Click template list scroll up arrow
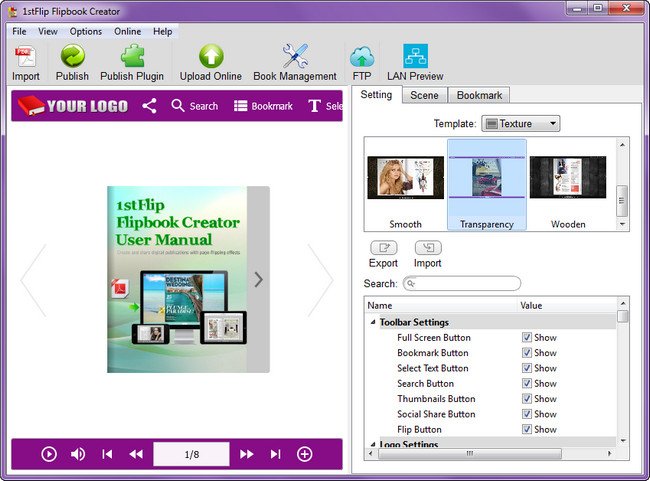 (622, 145)
